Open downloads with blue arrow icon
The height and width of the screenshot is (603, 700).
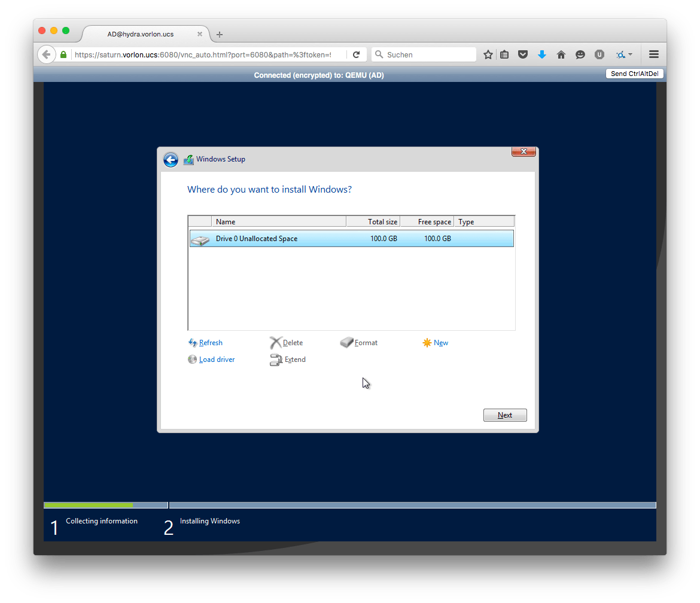click(x=542, y=54)
